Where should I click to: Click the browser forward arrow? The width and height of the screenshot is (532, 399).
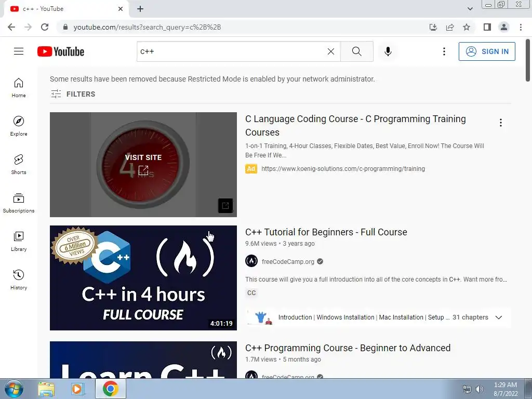point(28,27)
